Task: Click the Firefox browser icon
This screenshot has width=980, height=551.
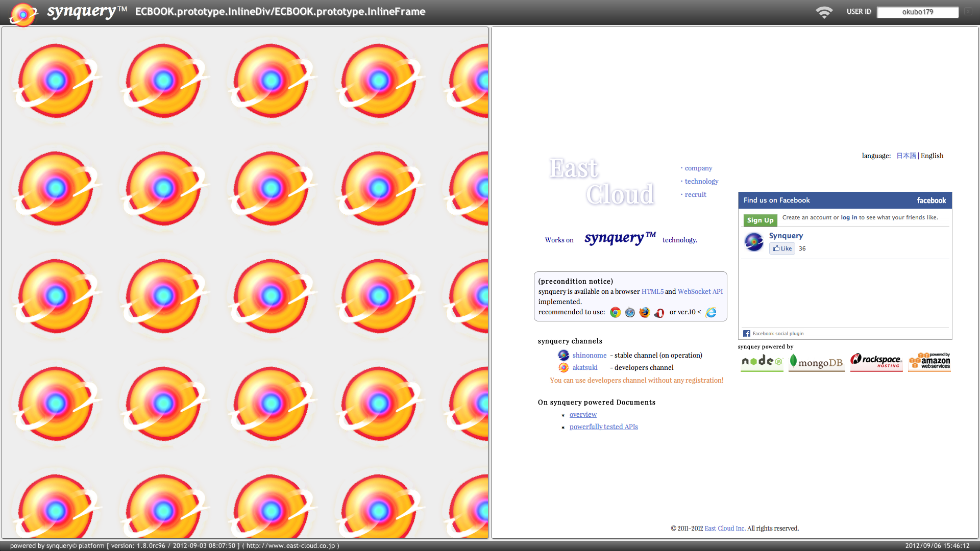Action: [x=645, y=312]
